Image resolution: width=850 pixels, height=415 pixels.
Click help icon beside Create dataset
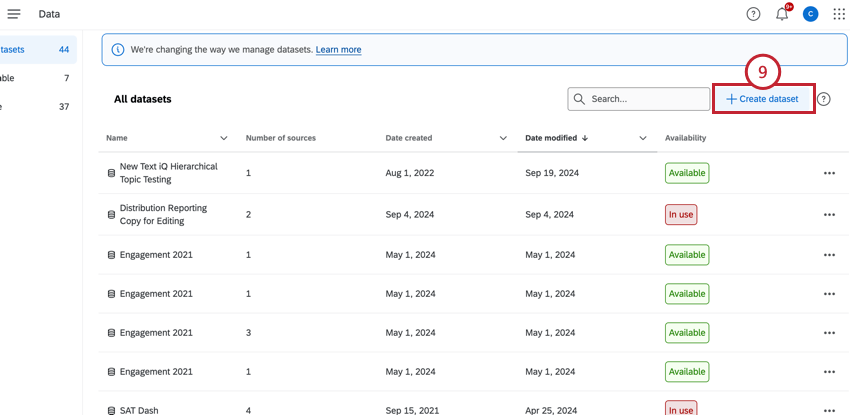(x=824, y=99)
